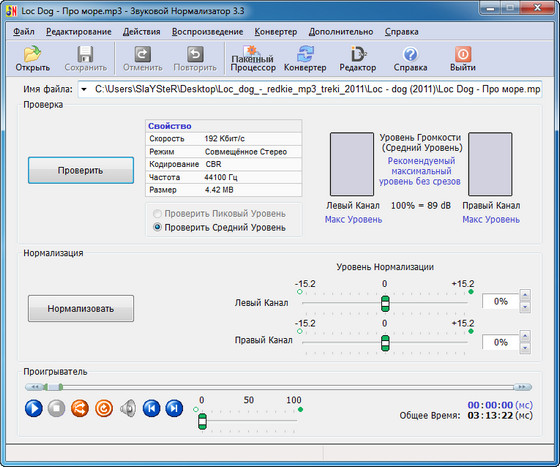Click the Открыть folder icon
Image resolution: width=560 pixels, height=467 pixels.
click(32, 59)
